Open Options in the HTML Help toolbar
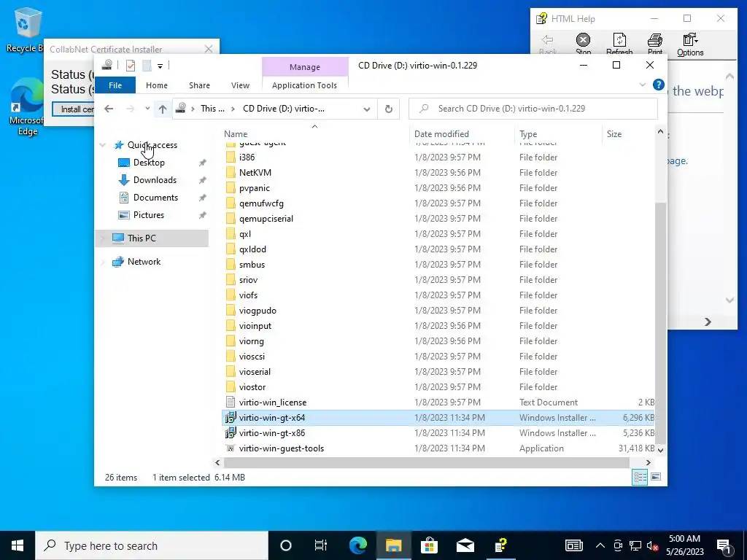 click(x=690, y=44)
